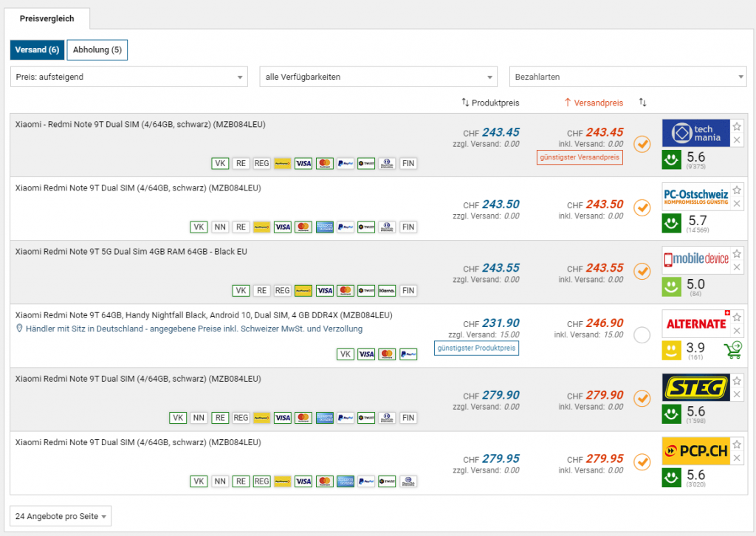Open the 'Preis: aufsteigend' sort dropdown
This screenshot has height=536, width=756.
[129, 77]
